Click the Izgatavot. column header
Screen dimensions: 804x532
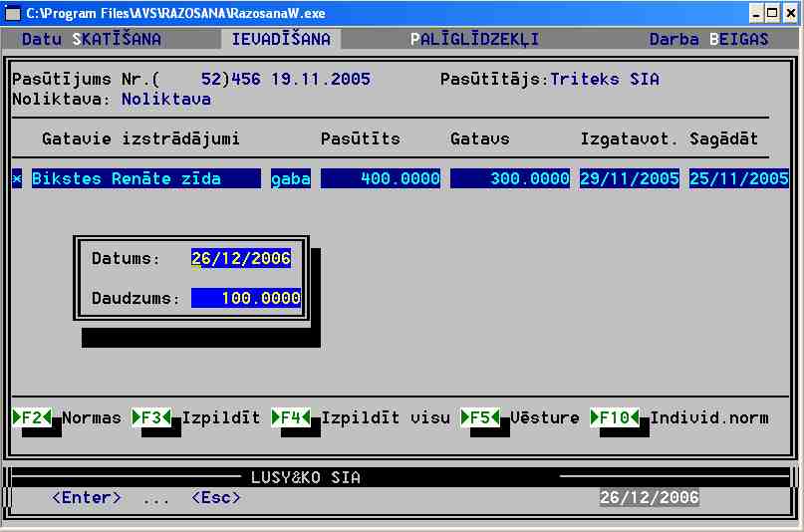[629, 138]
